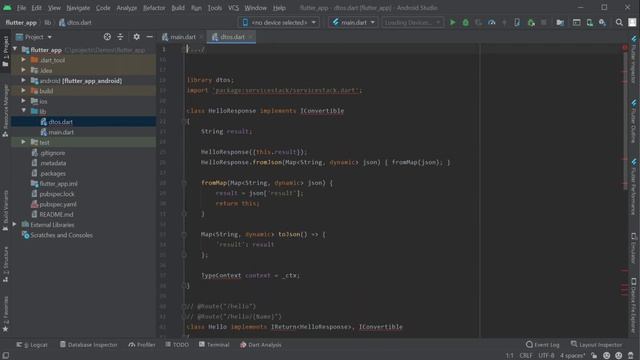
Task: Open the Layout Inspector
Action: click(596, 344)
